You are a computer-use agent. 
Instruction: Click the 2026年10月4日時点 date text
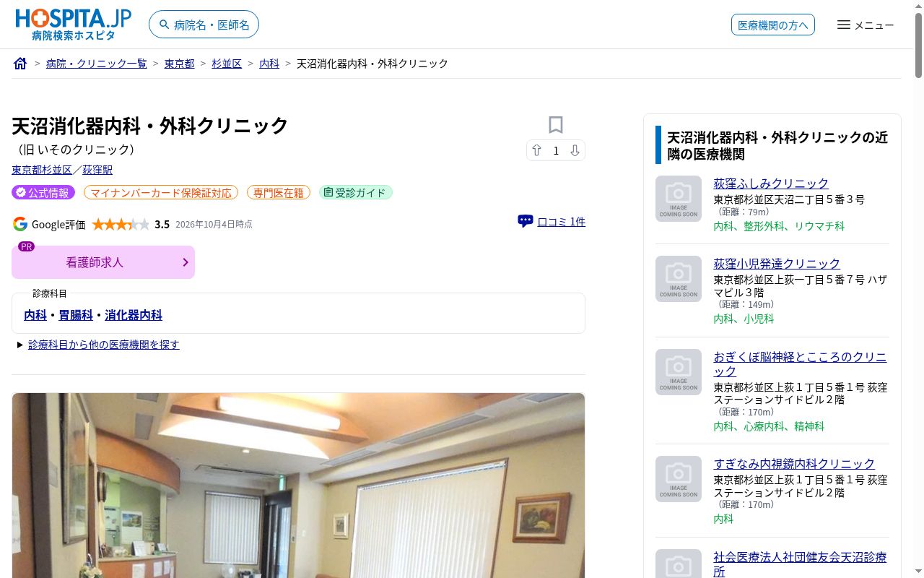click(214, 224)
